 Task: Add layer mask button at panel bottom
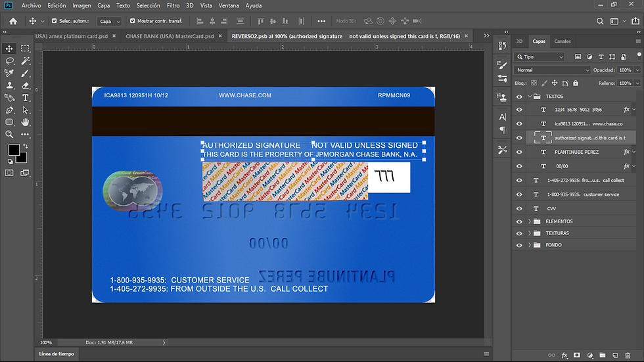coord(577,355)
